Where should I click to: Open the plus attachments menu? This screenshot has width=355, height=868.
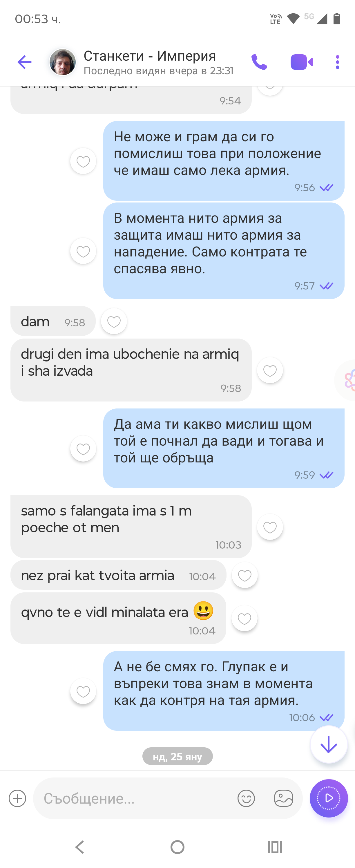[17, 798]
